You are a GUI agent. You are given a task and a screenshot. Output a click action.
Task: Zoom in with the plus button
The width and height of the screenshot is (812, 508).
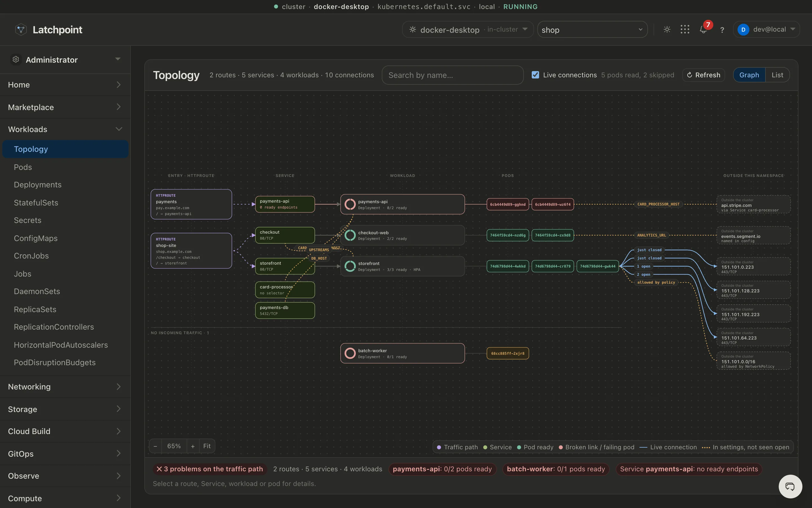[193, 446]
